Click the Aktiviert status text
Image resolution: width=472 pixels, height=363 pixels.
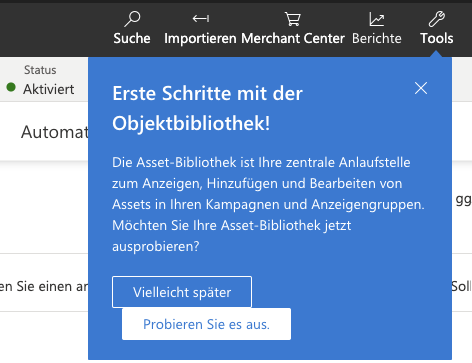tap(49, 89)
